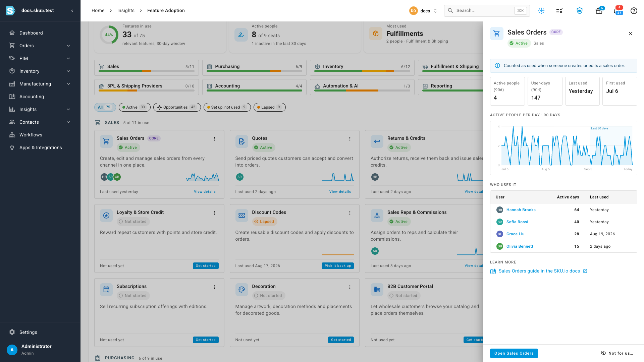Screen dimensions: 644x362
Task: Select the Purchasing category tab
Action: pos(254,68)
